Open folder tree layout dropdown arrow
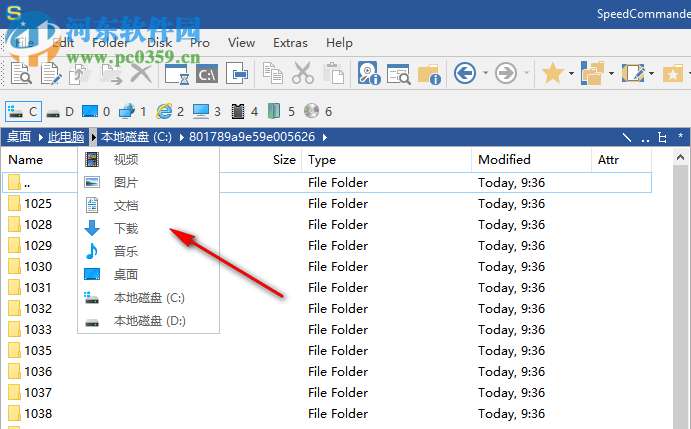This screenshot has height=429, width=691. 611,73
